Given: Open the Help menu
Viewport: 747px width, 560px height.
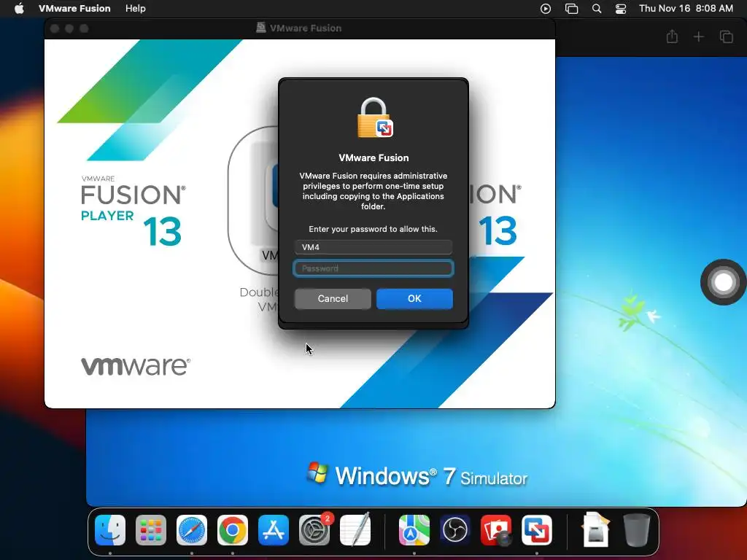Looking at the screenshot, I should (x=135, y=9).
